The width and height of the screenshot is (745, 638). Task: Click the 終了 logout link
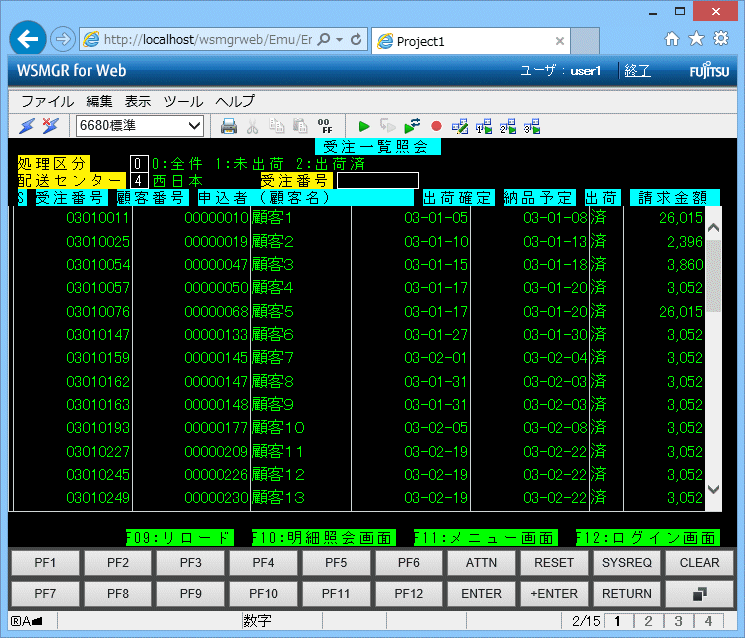click(x=637, y=71)
